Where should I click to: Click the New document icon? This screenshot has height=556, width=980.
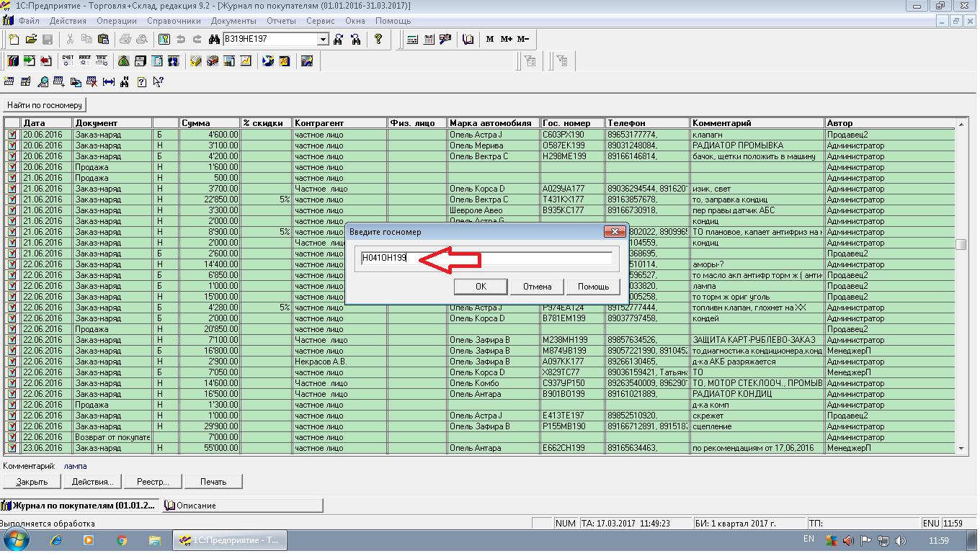14,40
